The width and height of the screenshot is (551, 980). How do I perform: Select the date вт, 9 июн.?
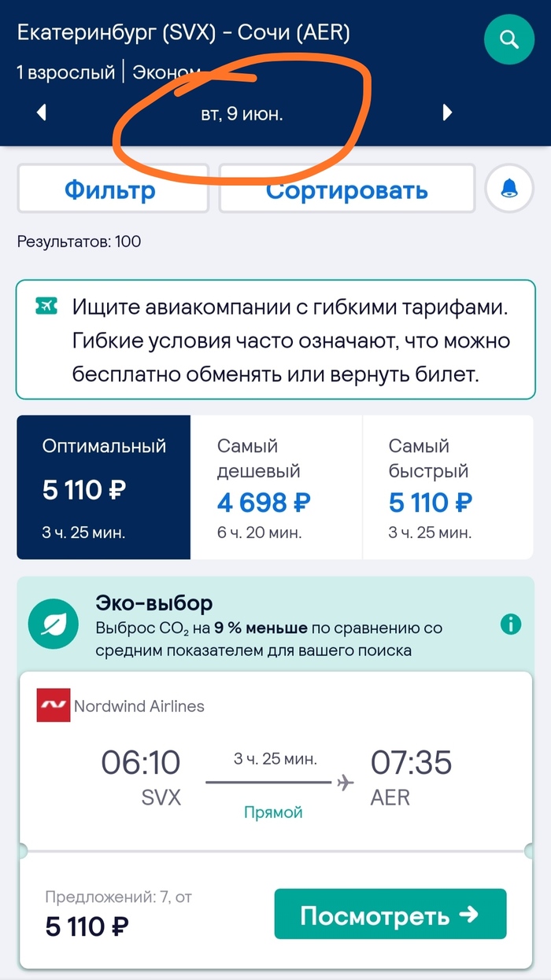[242, 113]
